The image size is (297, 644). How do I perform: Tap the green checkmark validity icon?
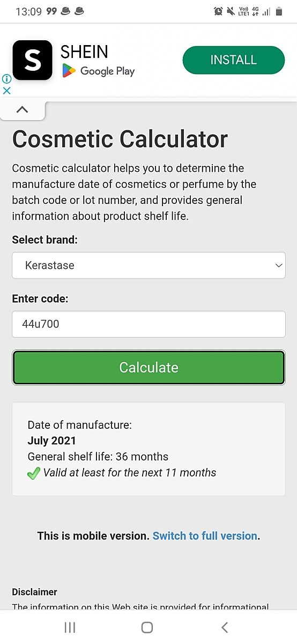click(x=34, y=473)
